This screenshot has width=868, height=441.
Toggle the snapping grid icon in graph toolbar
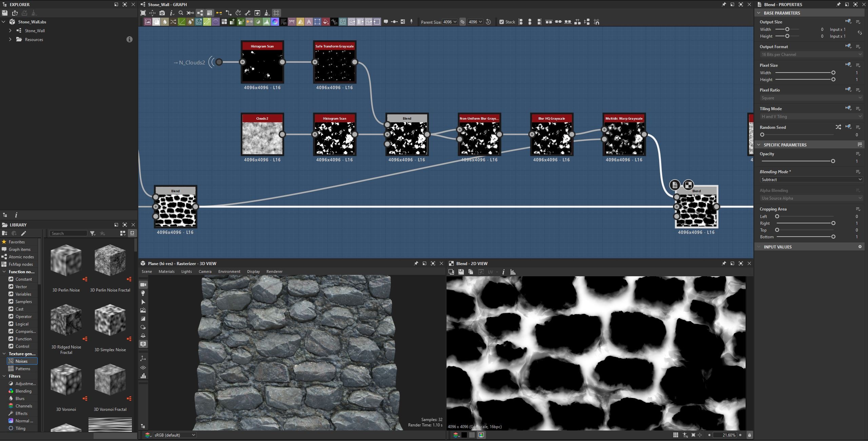[276, 13]
